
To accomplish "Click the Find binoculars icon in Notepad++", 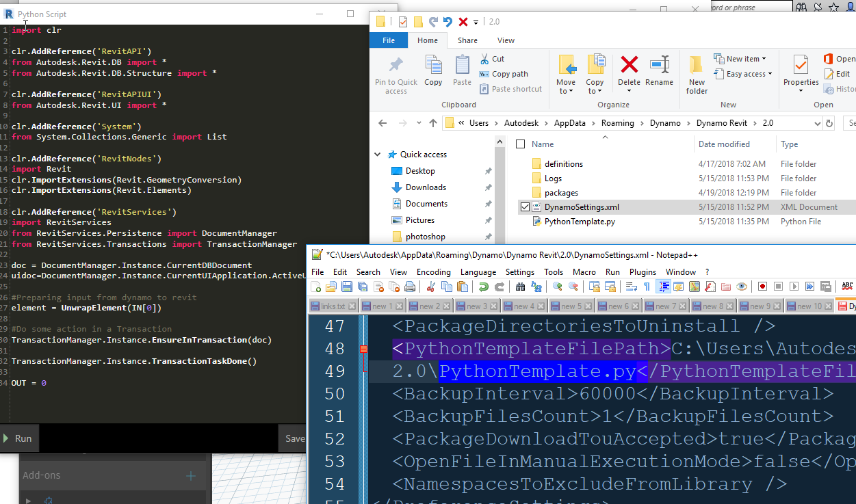I will pos(520,287).
